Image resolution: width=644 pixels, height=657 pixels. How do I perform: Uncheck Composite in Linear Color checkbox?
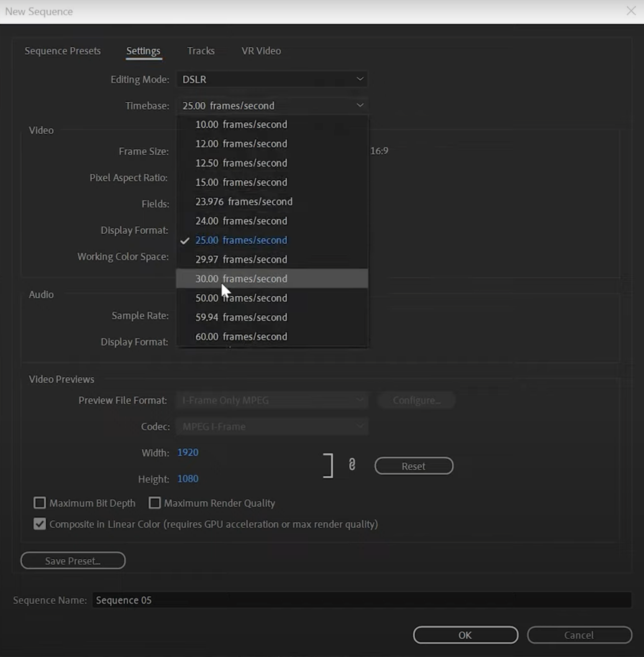(x=40, y=524)
